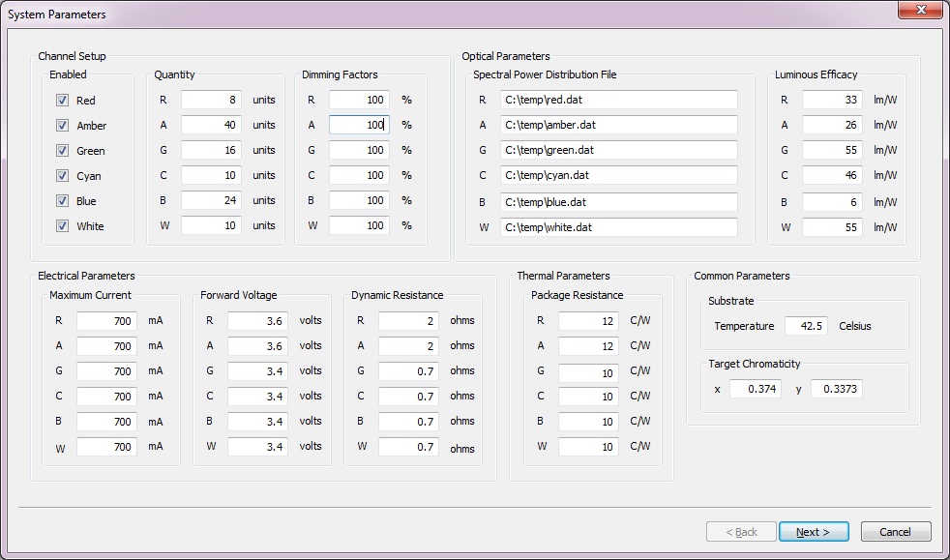Focus the Green forward voltage field

pos(257,371)
